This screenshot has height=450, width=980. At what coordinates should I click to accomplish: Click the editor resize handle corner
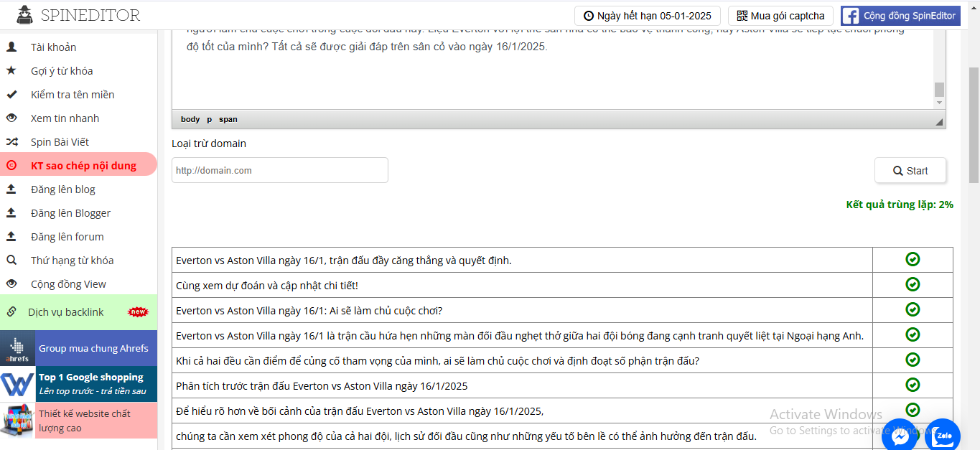(939, 123)
